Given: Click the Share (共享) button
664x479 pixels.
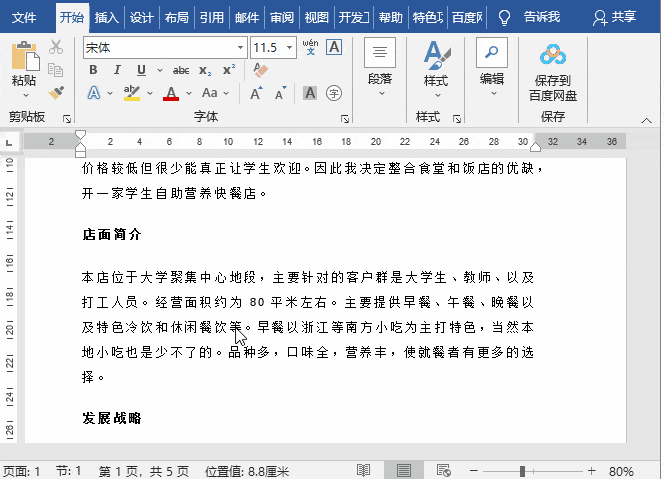Looking at the screenshot, I should 615,17.
